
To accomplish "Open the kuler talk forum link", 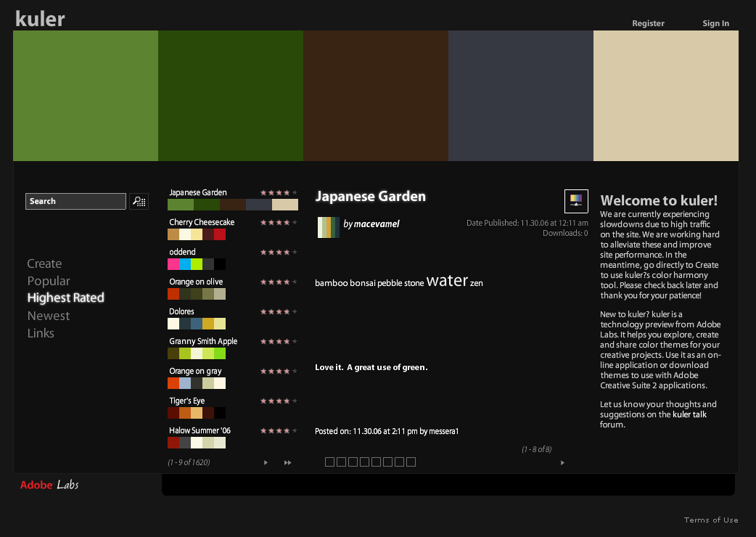I will (x=689, y=414).
